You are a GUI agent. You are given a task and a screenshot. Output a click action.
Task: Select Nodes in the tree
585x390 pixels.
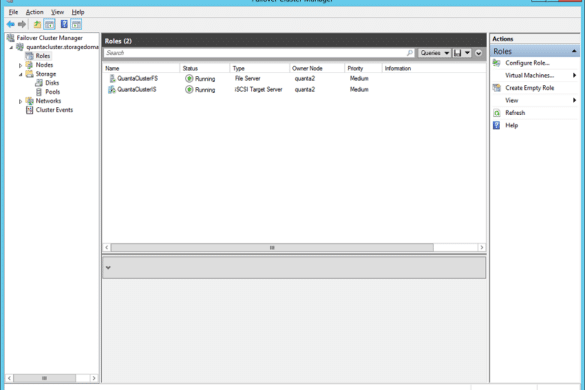pos(44,65)
